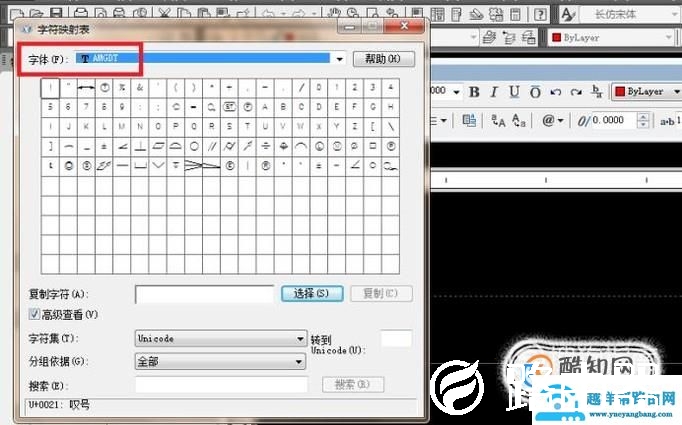Select the circled ST symbol cell

pyautogui.click(x=229, y=107)
